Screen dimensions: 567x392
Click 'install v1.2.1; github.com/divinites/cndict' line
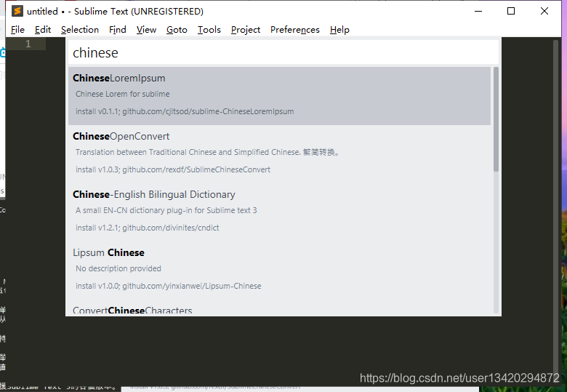click(147, 228)
